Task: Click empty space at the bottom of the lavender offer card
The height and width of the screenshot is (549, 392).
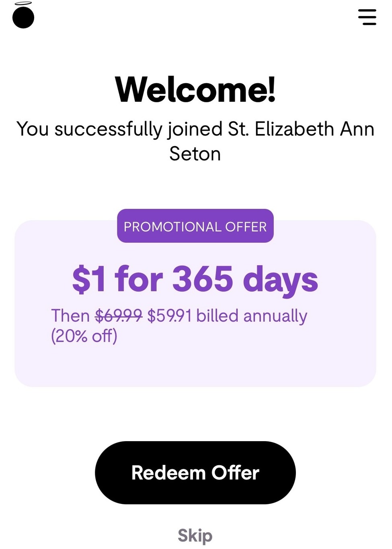Action: pos(195,368)
